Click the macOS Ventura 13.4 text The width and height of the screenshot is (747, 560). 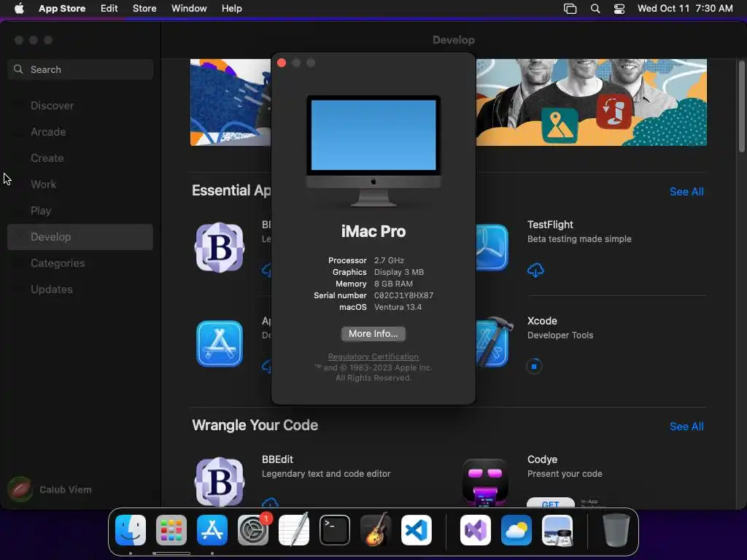398,307
